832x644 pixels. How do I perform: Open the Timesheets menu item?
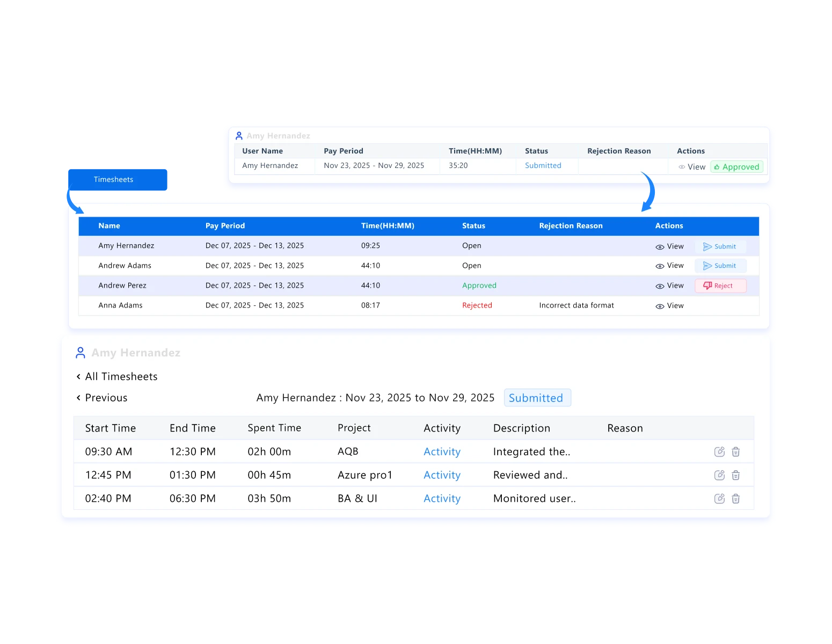113,179
